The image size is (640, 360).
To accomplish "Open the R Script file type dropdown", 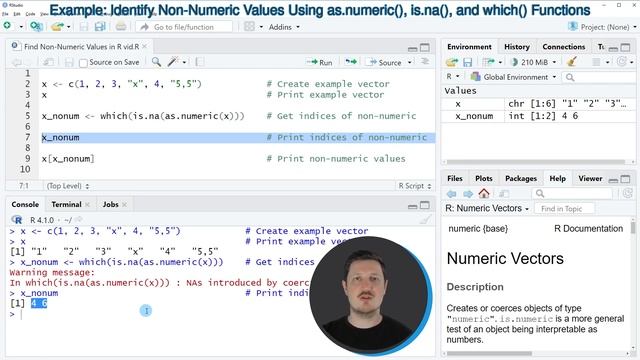I will 414,186.
